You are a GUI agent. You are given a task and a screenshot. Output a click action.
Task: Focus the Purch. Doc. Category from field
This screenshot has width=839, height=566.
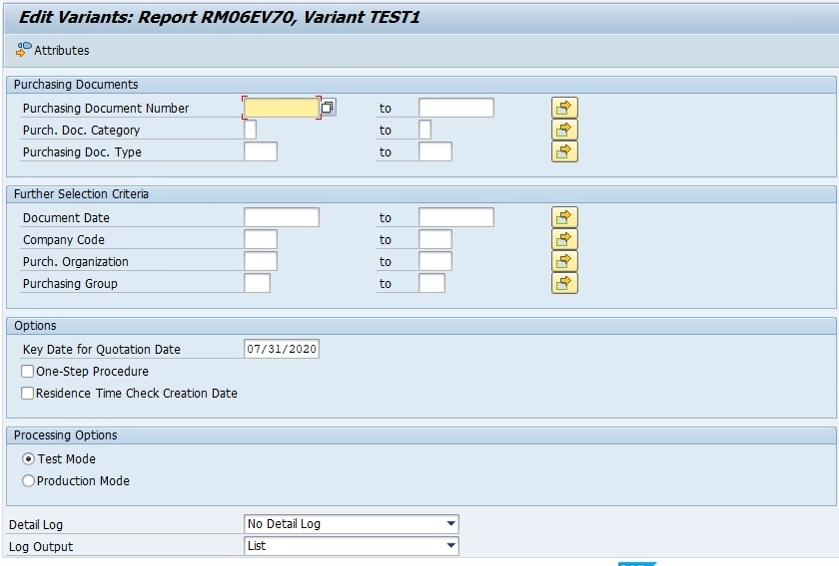(x=250, y=130)
